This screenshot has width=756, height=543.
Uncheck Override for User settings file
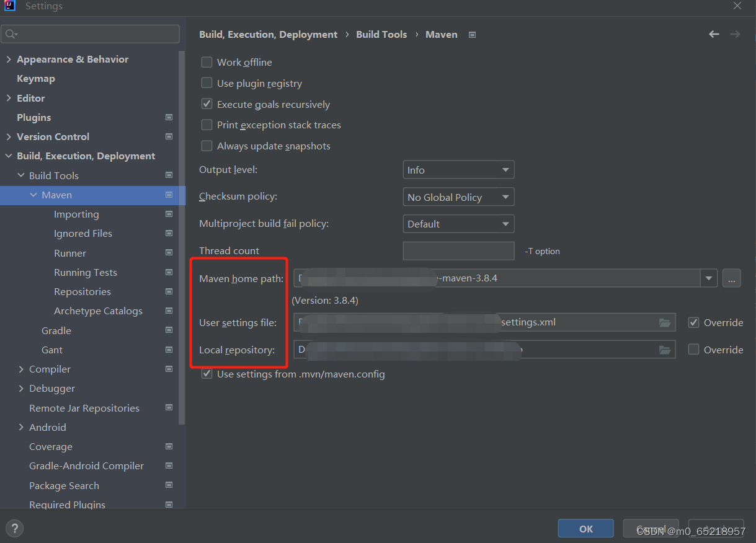coord(694,322)
